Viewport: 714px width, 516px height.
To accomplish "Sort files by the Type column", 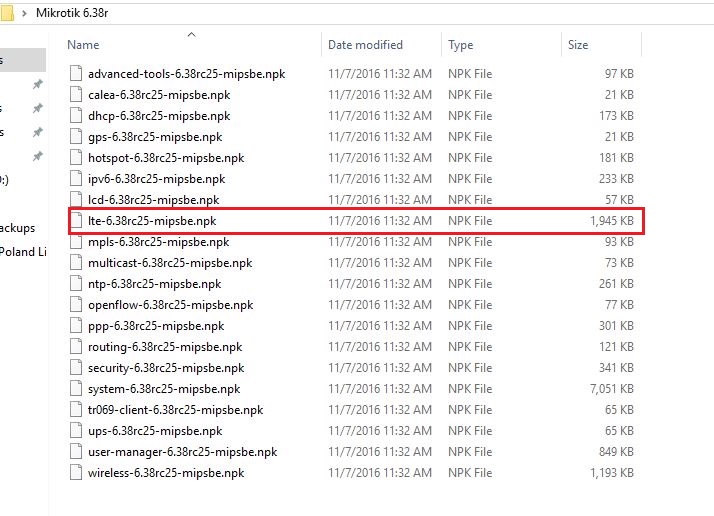I will tap(460, 45).
